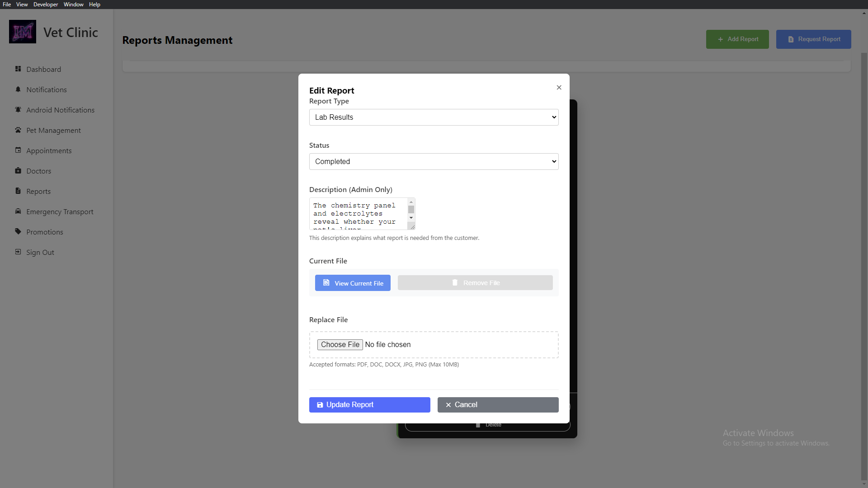Image resolution: width=868 pixels, height=488 pixels.
Task: Open the Developer menu
Action: [45, 4]
